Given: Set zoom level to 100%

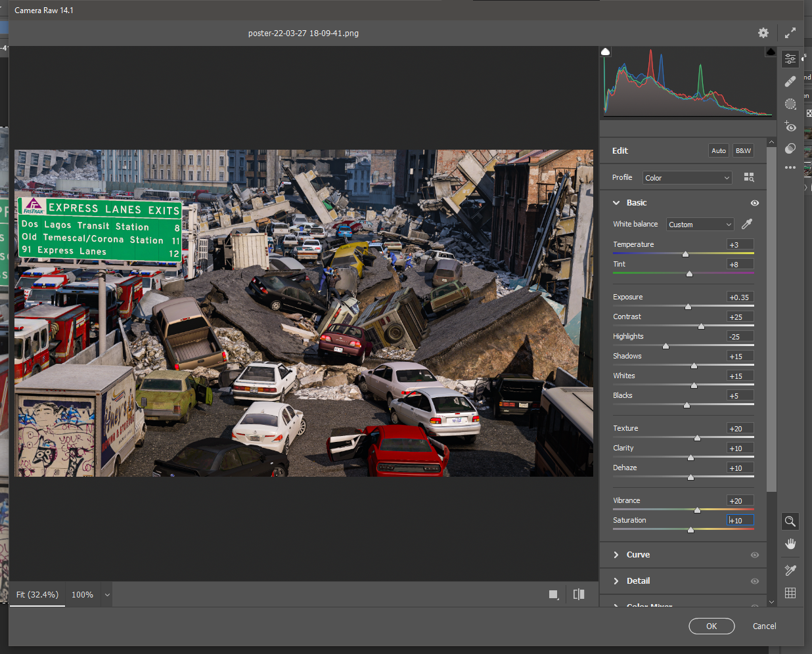Looking at the screenshot, I should (x=82, y=594).
